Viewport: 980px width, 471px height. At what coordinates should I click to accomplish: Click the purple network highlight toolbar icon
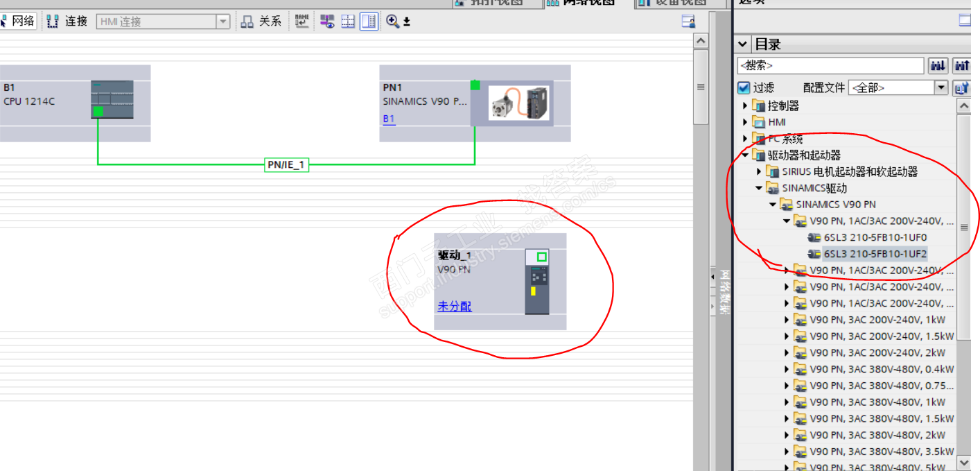point(327,22)
